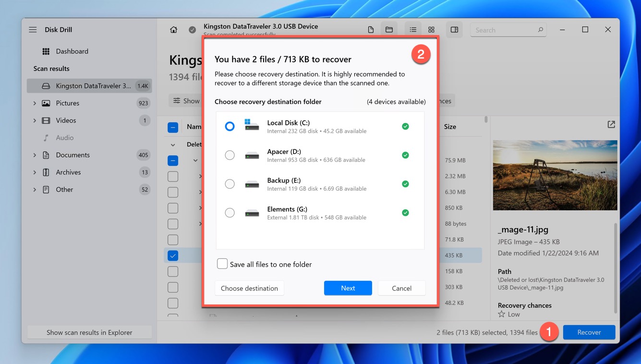Screen dimensions: 641x364
Task: Select Kingston DataTraveler 3... scan result
Action: tap(89, 86)
